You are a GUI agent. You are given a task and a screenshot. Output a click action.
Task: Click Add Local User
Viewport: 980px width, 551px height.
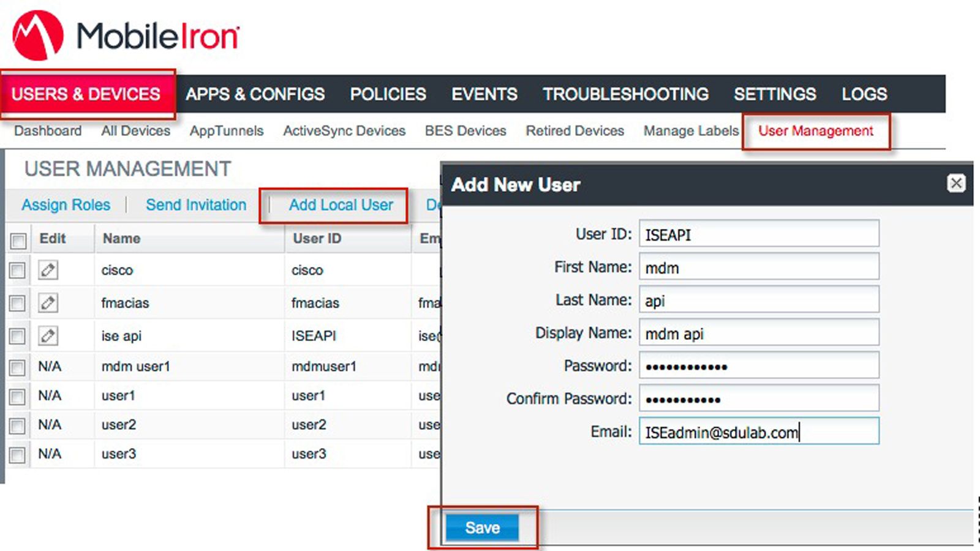[341, 205]
